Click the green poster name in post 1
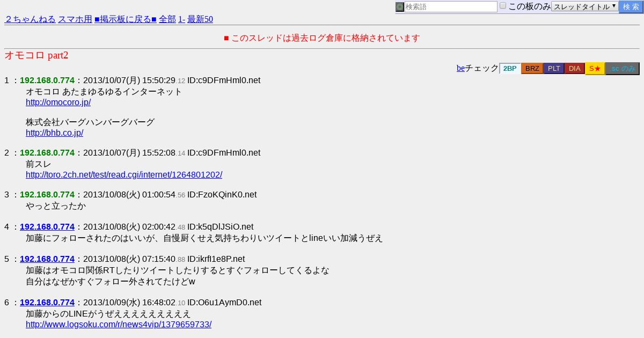 47,80
